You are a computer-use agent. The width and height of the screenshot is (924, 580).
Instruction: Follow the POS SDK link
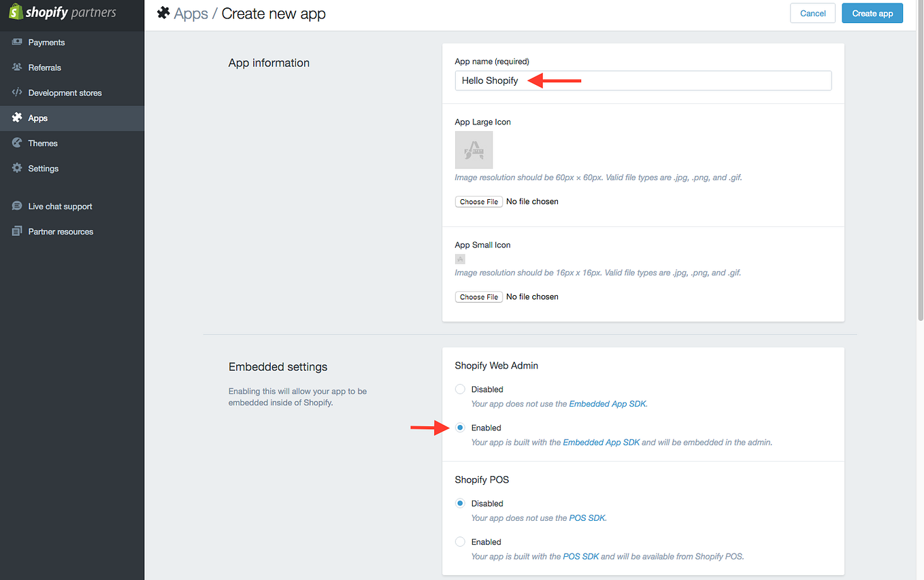pyautogui.click(x=581, y=556)
